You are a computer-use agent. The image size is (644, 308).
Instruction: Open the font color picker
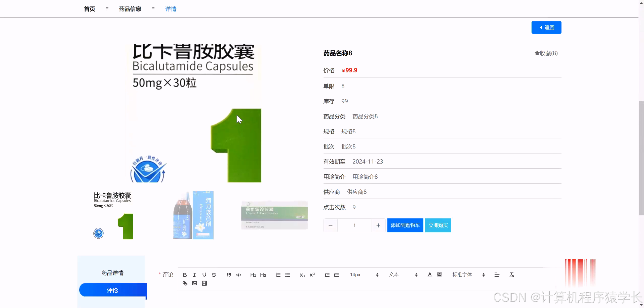pyautogui.click(x=430, y=275)
